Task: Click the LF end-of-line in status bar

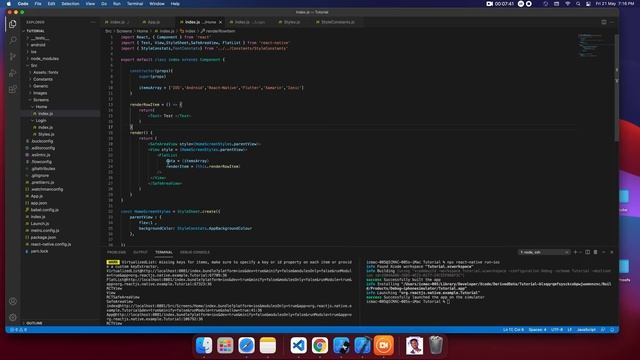Action: click(x=569, y=330)
